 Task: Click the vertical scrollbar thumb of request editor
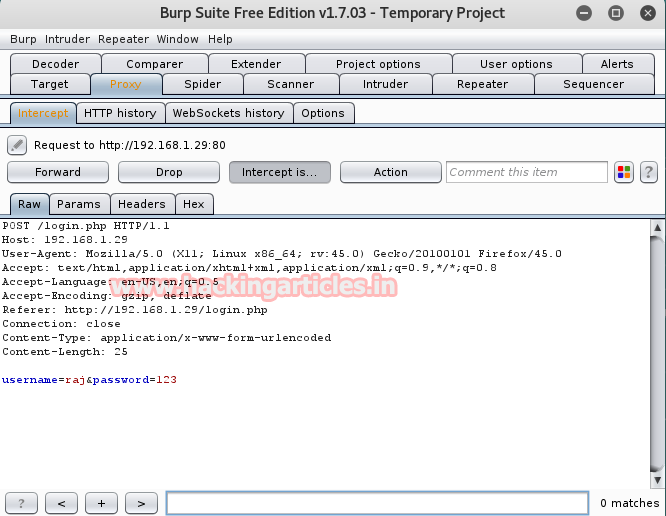point(657,354)
